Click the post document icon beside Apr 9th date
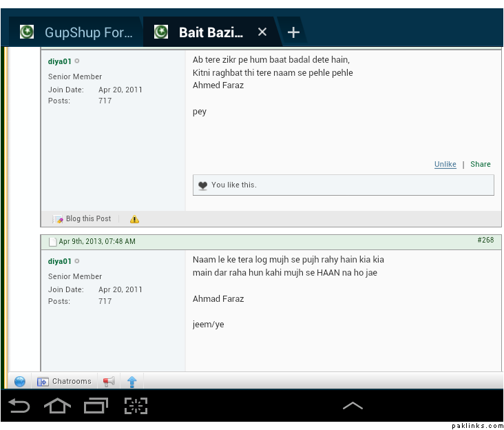The image size is (504, 430). (x=52, y=242)
